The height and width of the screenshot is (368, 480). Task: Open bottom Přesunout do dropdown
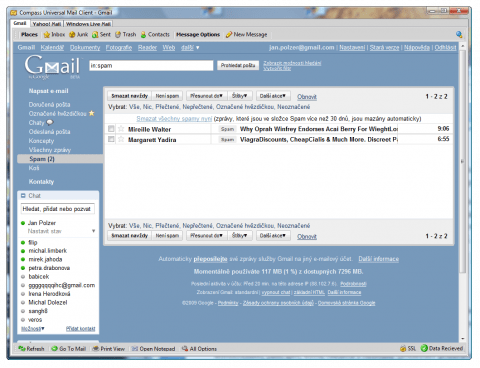(206, 236)
